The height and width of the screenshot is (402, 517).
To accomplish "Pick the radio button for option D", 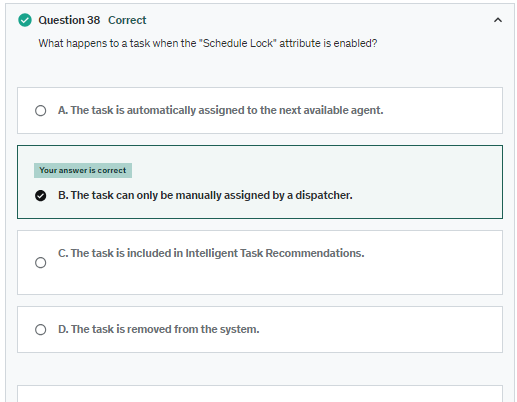I will point(41,330).
